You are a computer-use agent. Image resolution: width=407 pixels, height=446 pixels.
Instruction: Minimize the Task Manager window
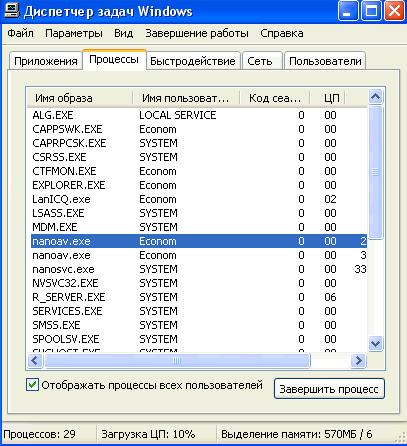pyautogui.click(x=348, y=11)
